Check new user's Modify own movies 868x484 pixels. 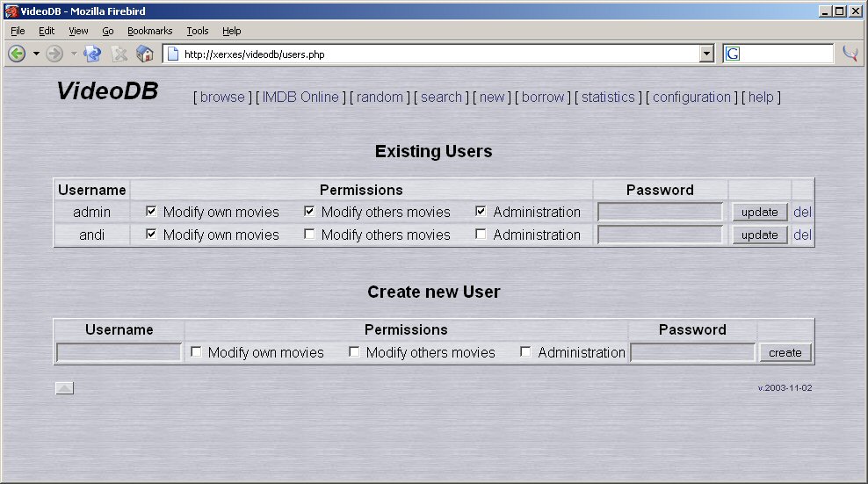pos(196,351)
